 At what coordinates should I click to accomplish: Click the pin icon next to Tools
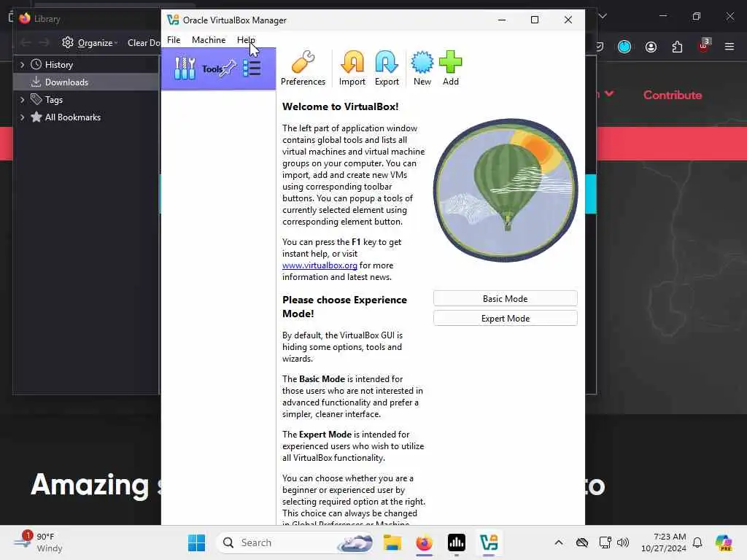tap(229, 68)
